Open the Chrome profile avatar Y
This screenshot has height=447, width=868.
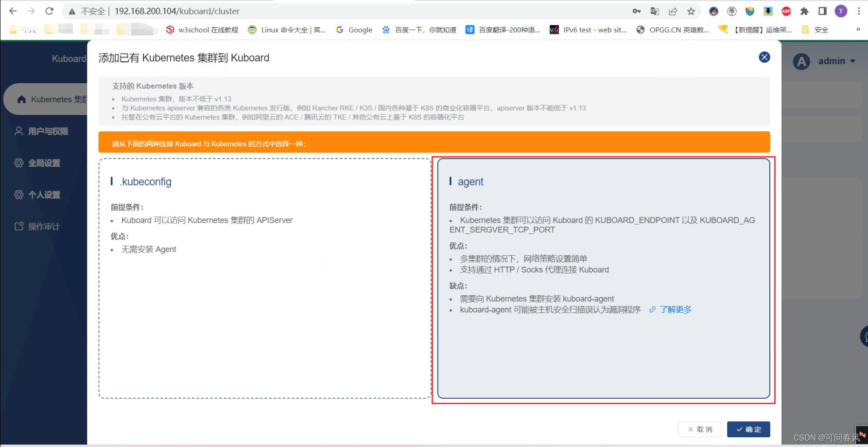(841, 11)
